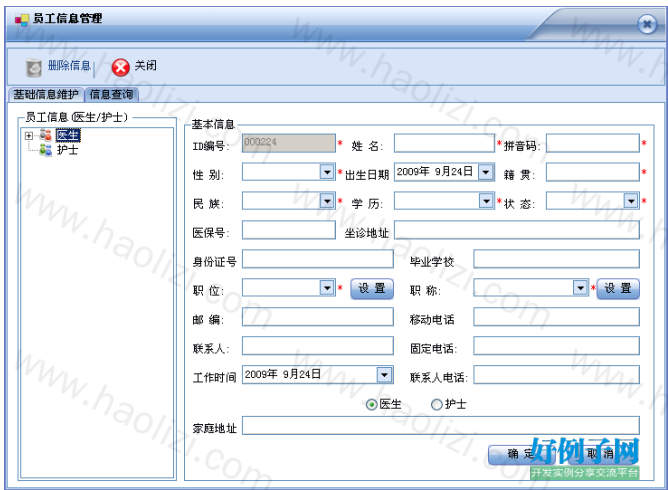Click 设置 button next to 职位
The width and height of the screenshot is (668, 490).
coord(372,288)
